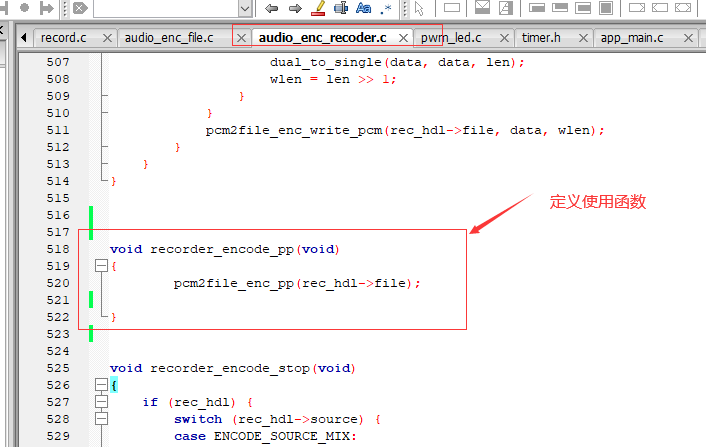Open the pwm_led.c tab
706x447 pixels.
(x=451, y=38)
